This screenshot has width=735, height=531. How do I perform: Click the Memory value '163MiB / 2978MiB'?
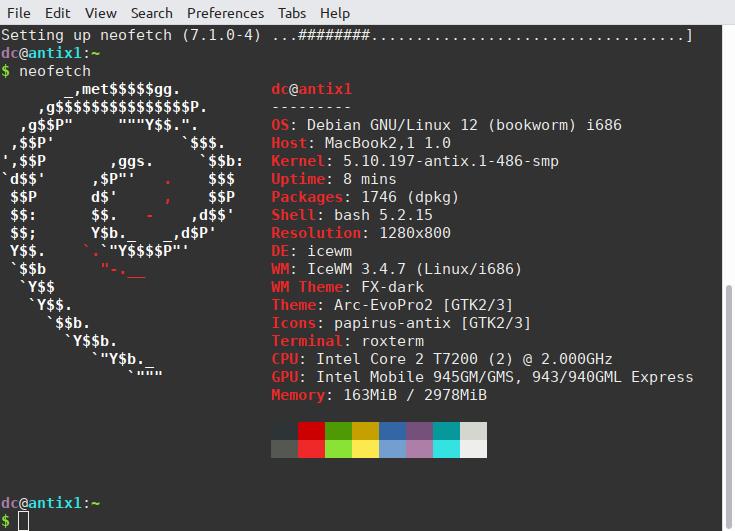tap(414, 395)
